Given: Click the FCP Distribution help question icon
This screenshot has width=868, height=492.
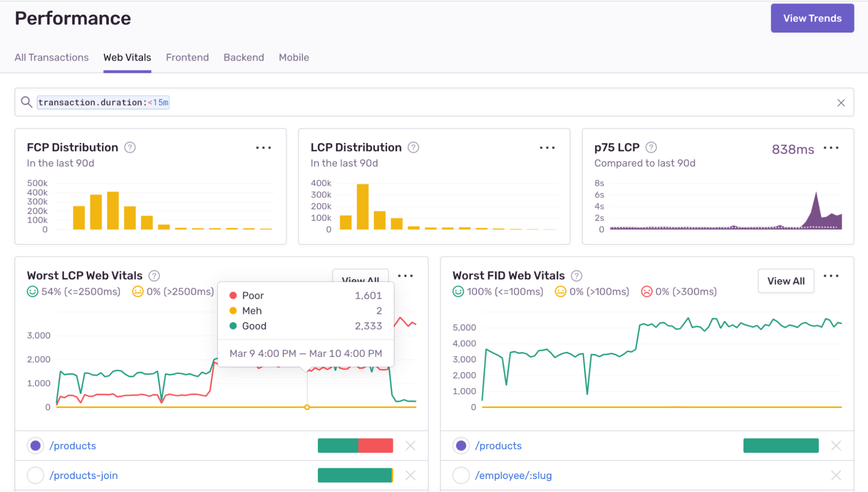Looking at the screenshot, I should [130, 148].
